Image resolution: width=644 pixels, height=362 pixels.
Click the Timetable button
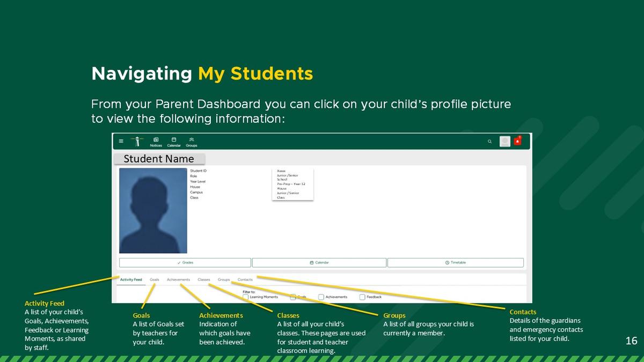pos(456,263)
